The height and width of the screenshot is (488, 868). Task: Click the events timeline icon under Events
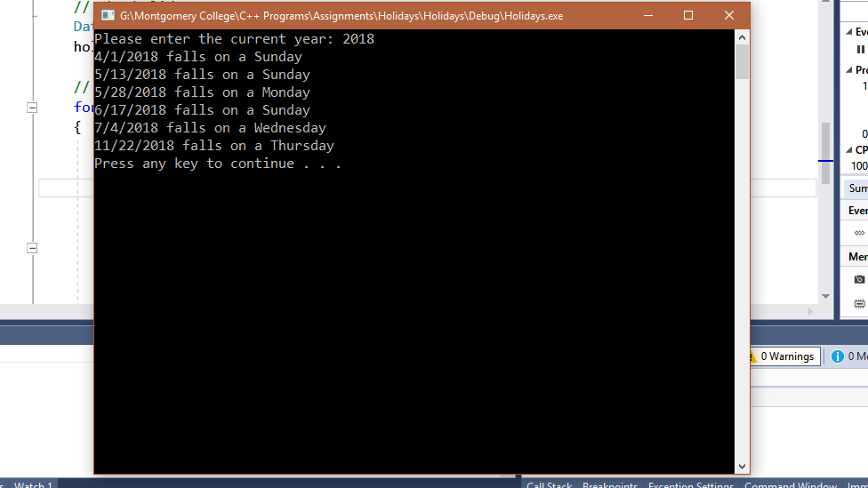tap(859, 233)
